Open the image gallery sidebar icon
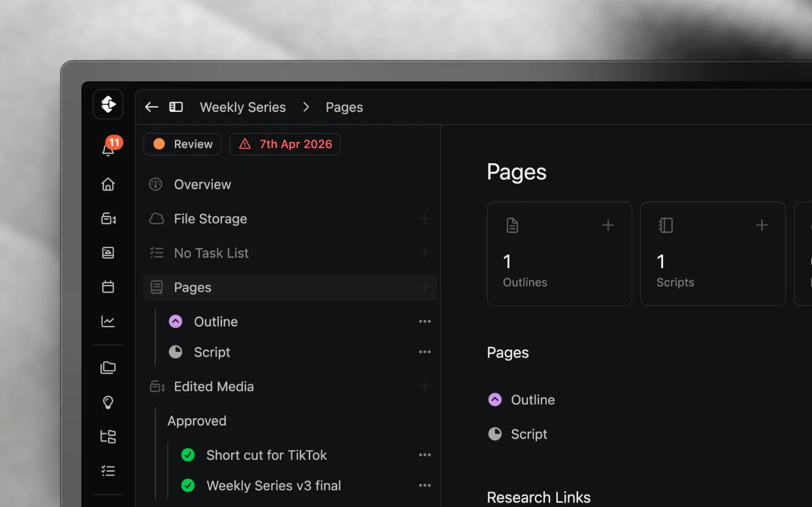 pyautogui.click(x=108, y=253)
